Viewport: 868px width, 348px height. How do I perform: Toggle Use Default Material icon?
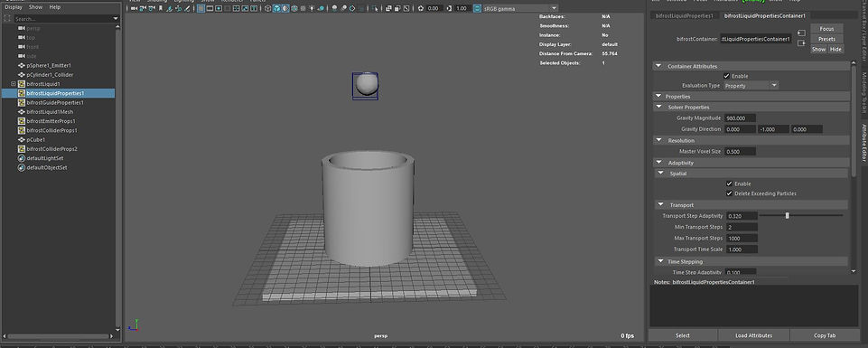(285, 8)
